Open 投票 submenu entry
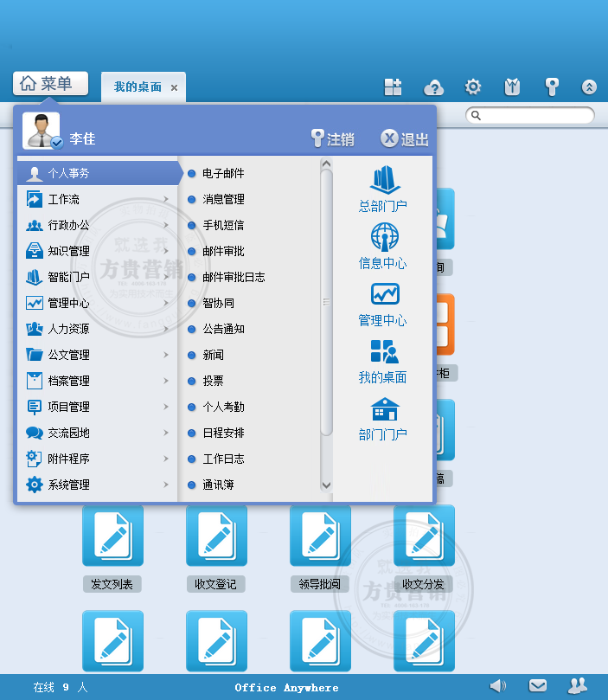 [213, 381]
